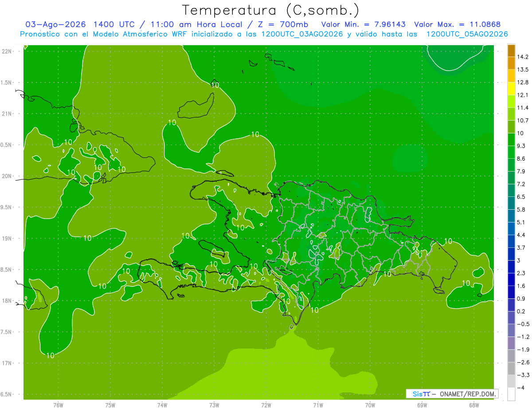
Task: Click the '0.2' color scale label
Action: [x=521, y=311]
